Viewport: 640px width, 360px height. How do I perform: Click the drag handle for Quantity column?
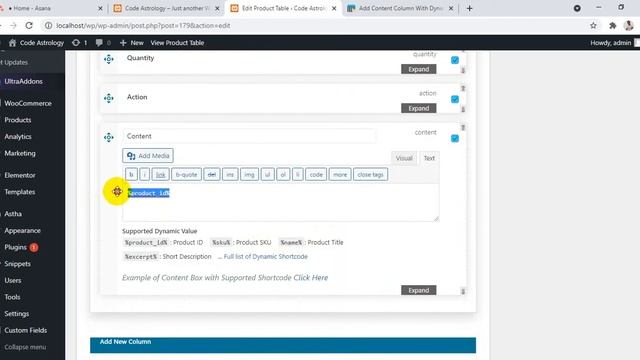click(109, 59)
